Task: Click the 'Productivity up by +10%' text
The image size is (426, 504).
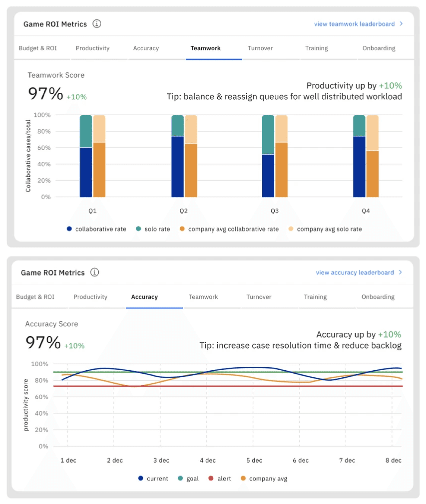Action: tap(354, 85)
